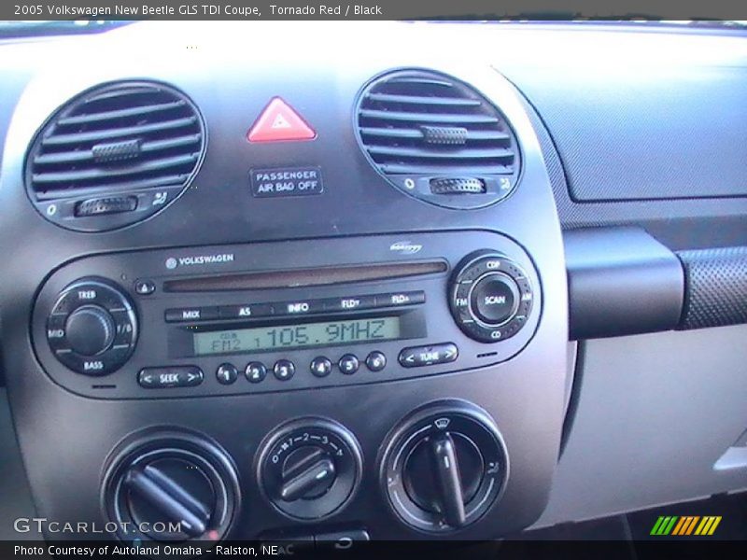The width and height of the screenshot is (747, 560).
Task: Select the MIX radio button
Action: [191, 315]
